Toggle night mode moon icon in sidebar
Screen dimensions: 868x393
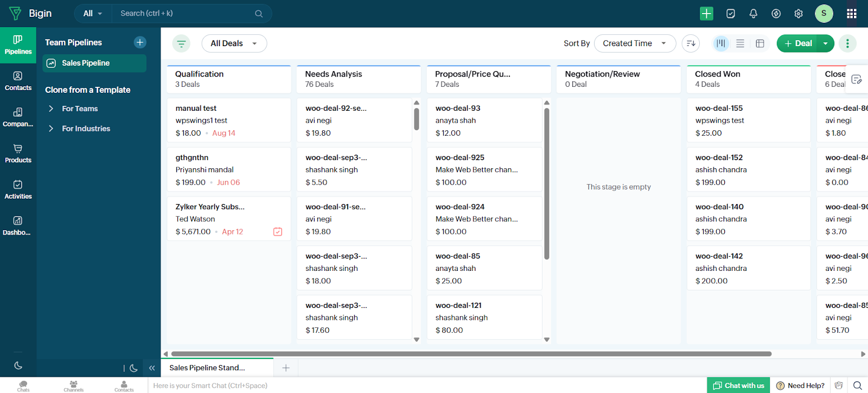18,365
